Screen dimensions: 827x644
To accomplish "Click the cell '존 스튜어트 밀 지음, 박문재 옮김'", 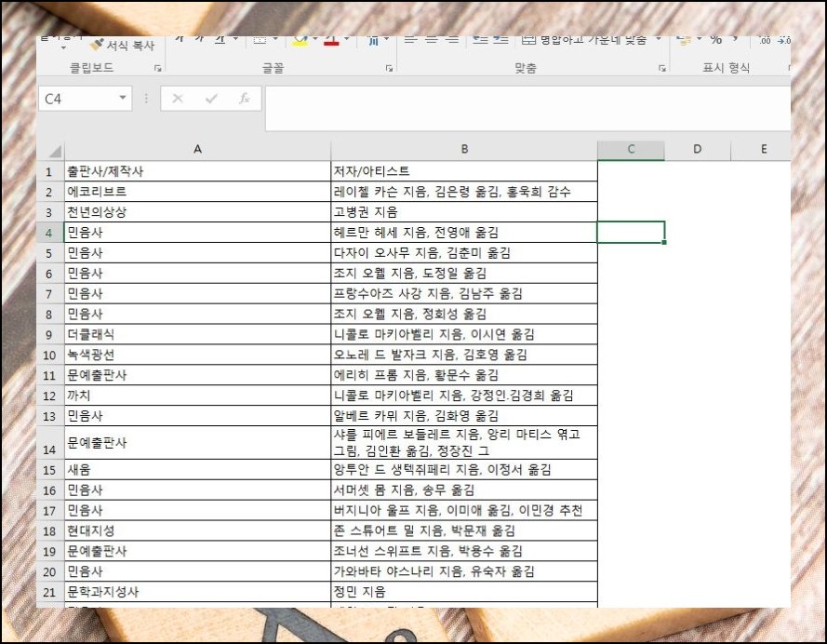I will point(464,531).
